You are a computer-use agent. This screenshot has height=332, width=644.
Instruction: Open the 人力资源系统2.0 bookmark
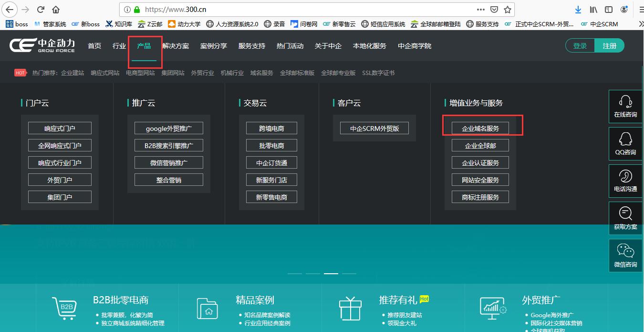point(232,24)
